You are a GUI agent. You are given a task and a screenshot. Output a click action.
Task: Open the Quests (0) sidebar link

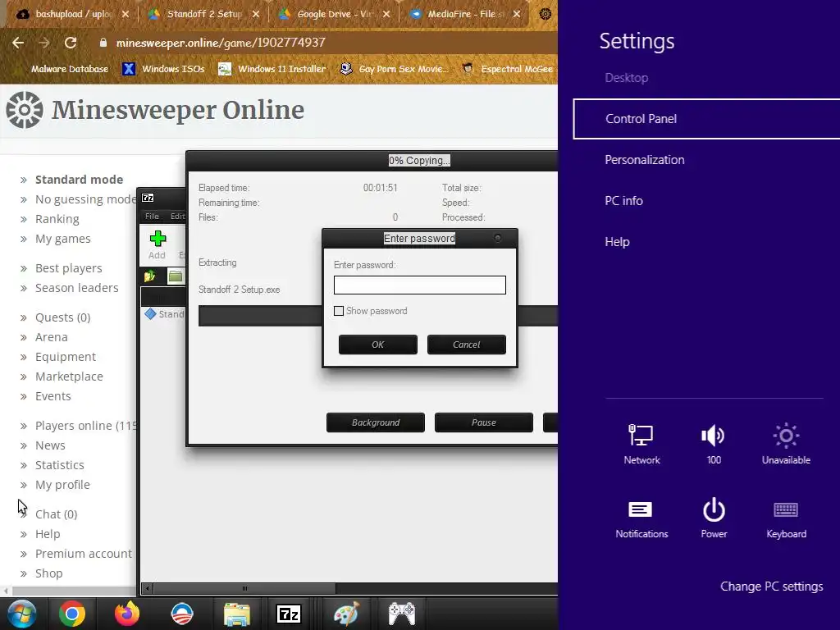tap(62, 317)
